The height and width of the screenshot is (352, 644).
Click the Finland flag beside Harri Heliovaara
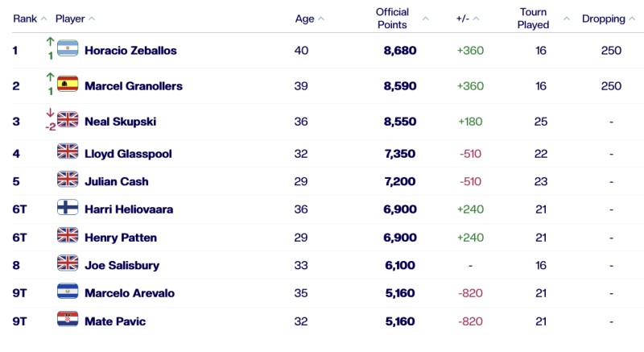[x=68, y=208]
